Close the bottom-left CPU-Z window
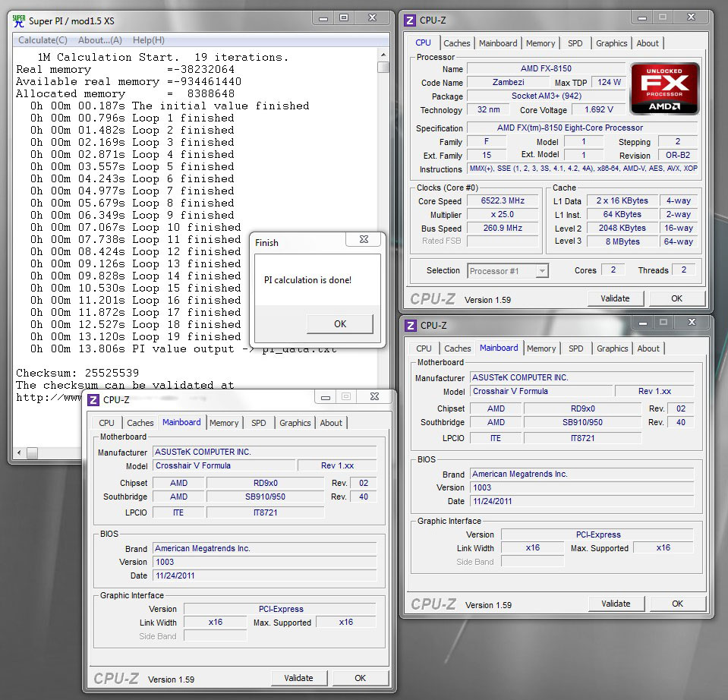The width and height of the screenshot is (728, 700). pyautogui.click(x=374, y=396)
